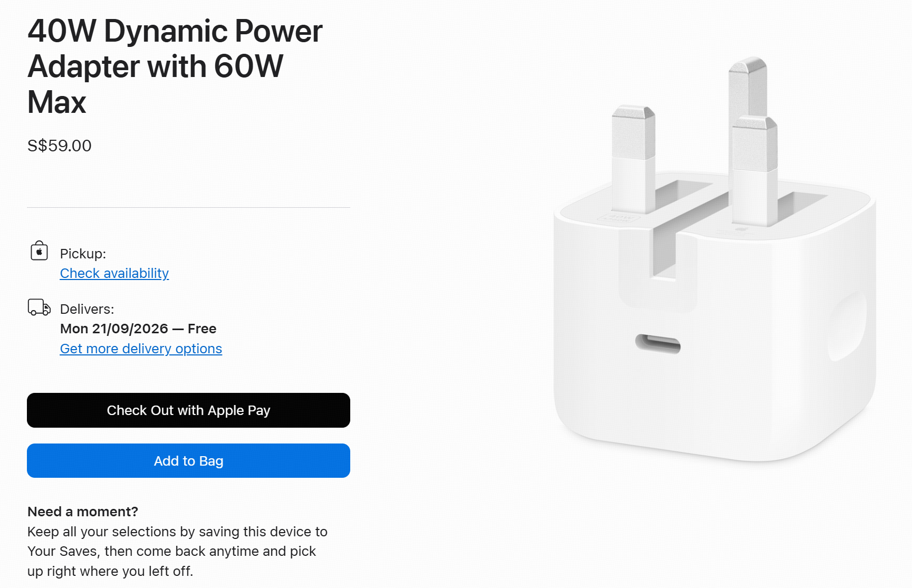Click the Your Saves description paragraph

click(177, 551)
